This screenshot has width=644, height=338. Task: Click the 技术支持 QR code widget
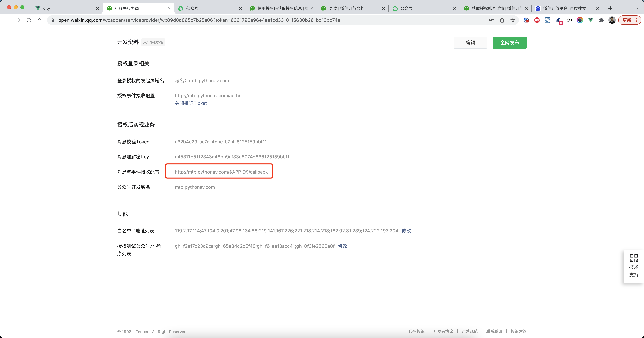pos(633,266)
